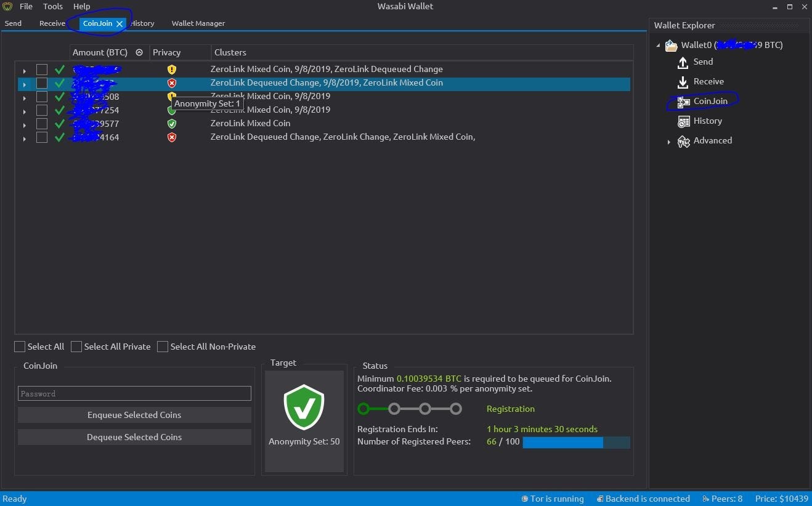Click the Tor status icon in the status bar

524,499
